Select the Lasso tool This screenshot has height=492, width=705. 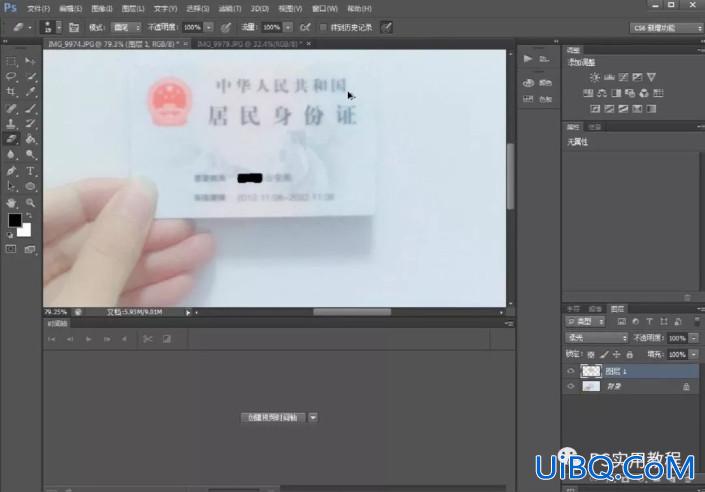11,76
